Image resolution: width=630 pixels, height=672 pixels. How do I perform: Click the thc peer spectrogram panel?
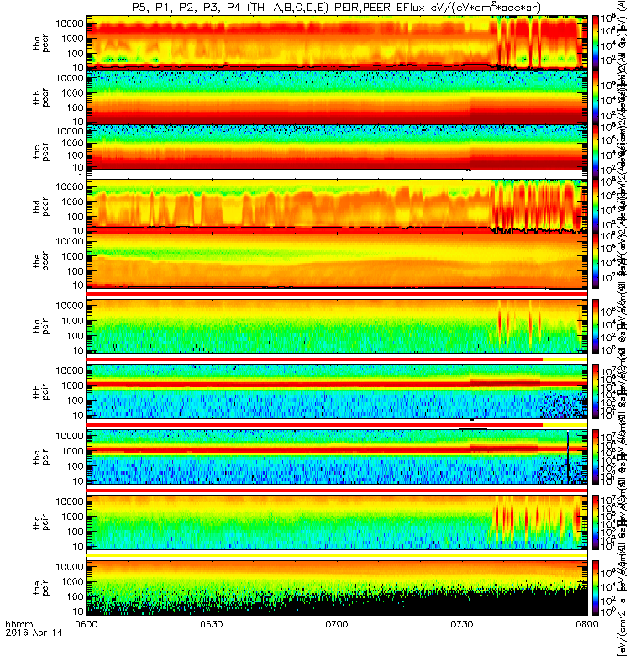[337, 148]
